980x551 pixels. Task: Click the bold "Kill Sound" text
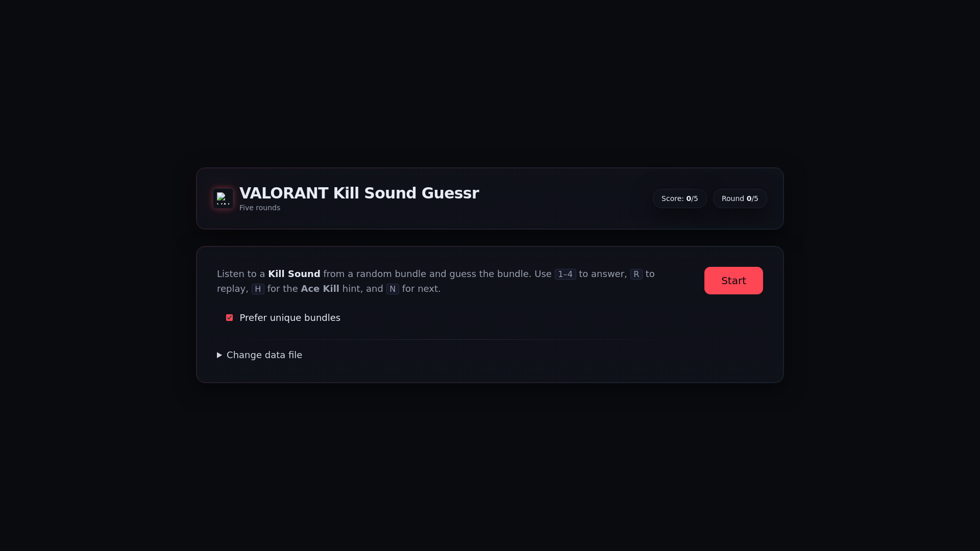click(x=294, y=274)
